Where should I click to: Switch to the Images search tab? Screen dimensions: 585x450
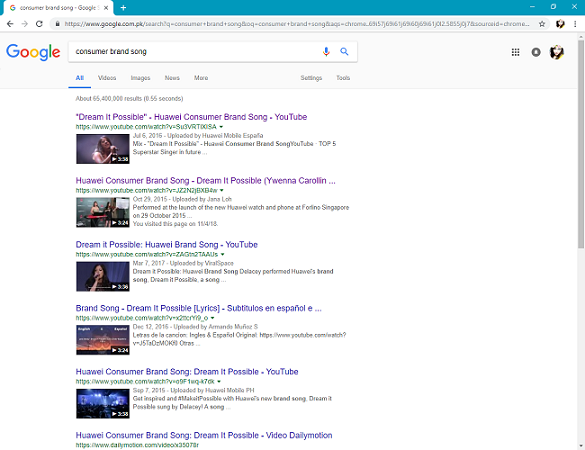(x=140, y=78)
